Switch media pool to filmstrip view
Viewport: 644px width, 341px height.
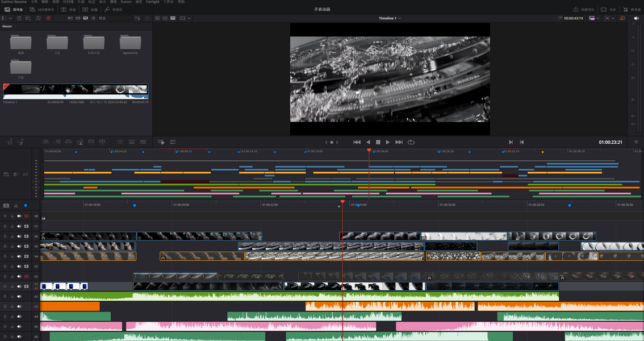85,18
